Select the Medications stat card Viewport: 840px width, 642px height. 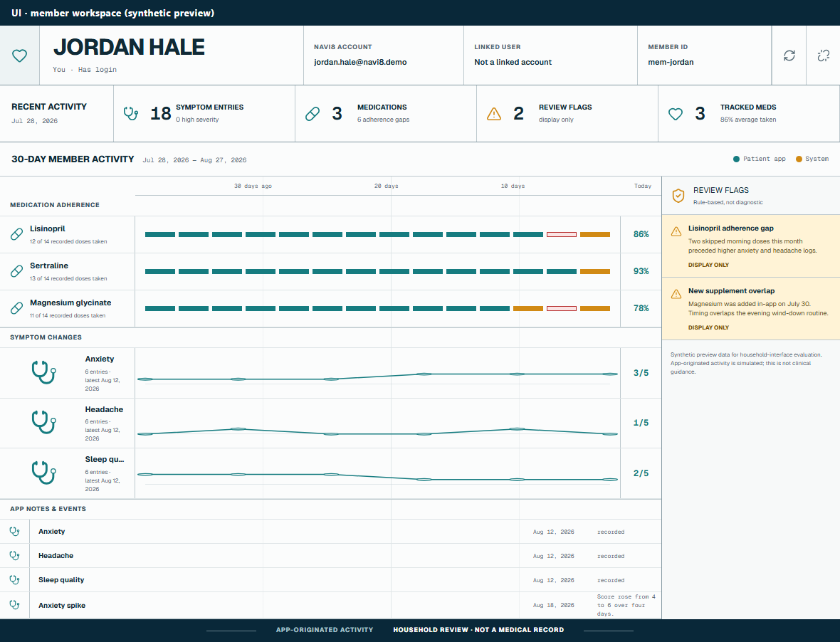click(x=386, y=113)
